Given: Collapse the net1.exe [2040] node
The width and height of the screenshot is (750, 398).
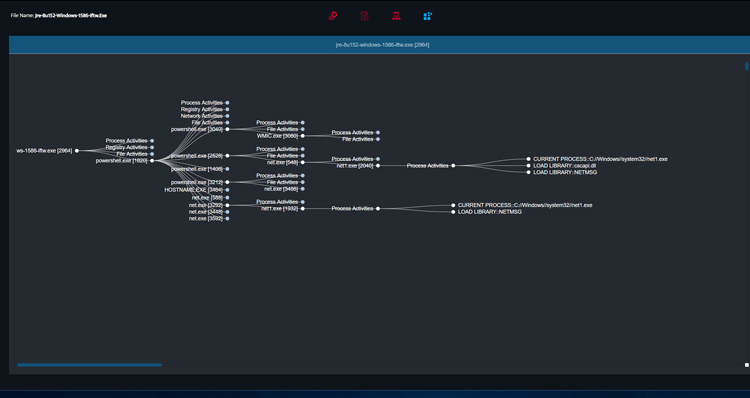Looking at the screenshot, I should (x=378, y=166).
